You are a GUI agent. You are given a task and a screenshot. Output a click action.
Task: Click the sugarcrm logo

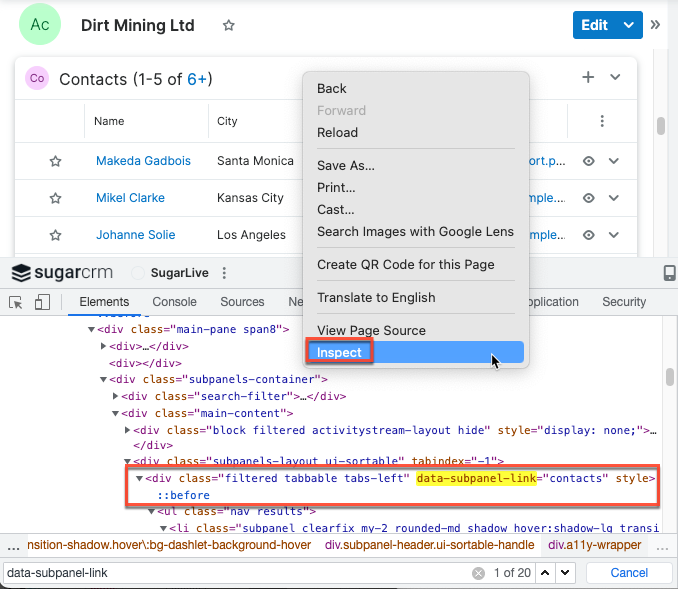(61, 272)
